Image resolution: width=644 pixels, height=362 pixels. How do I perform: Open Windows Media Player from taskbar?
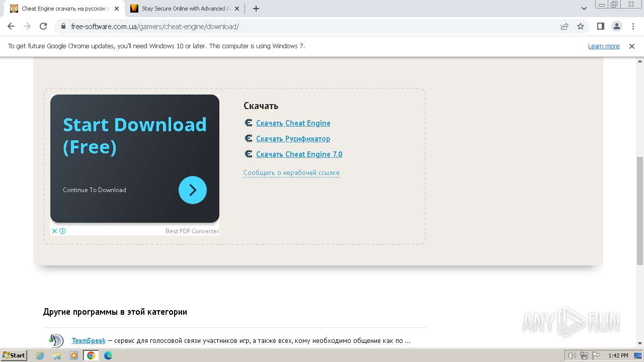pyautogui.click(x=74, y=355)
